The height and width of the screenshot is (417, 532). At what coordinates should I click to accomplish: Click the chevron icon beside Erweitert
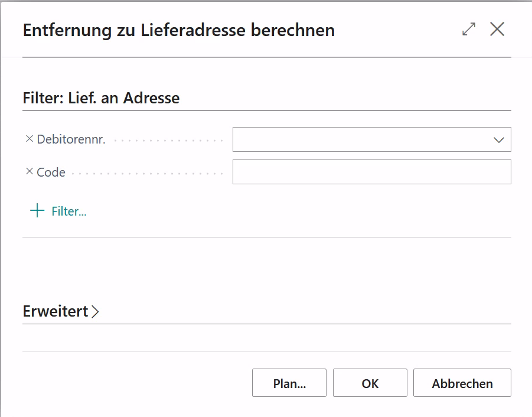[x=96, y=312]
